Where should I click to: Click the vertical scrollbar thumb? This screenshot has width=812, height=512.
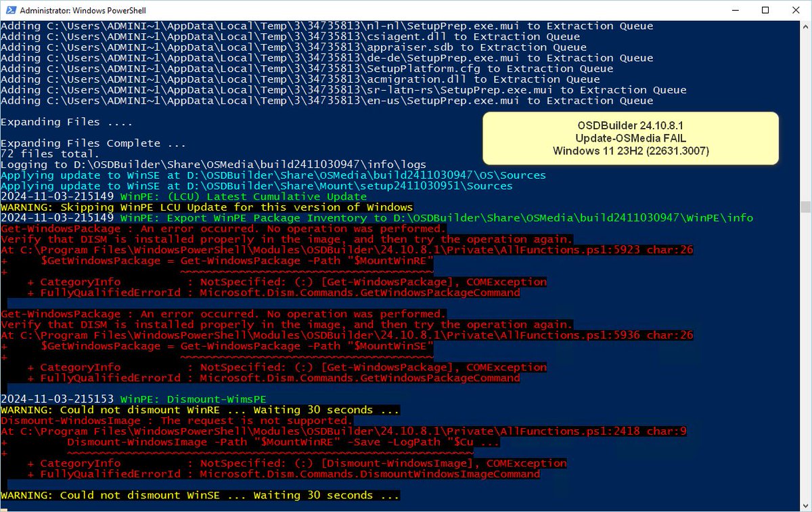pyautogui.click(x=805, y=207)
